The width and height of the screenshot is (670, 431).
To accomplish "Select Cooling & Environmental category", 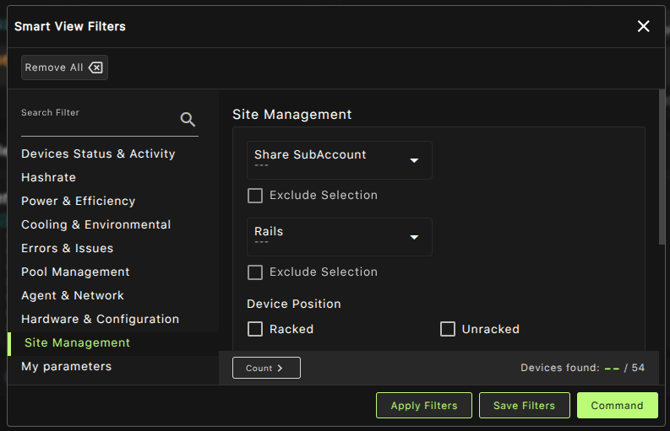I will pos(96,225).
